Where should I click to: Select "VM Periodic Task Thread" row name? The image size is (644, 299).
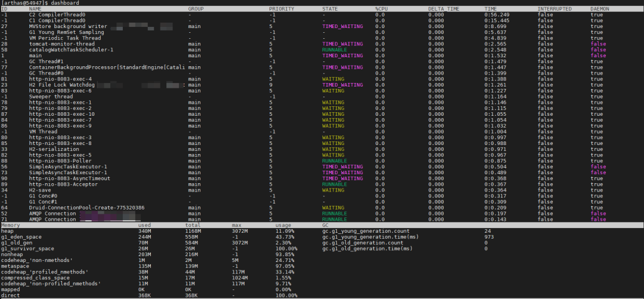point(65,38)
